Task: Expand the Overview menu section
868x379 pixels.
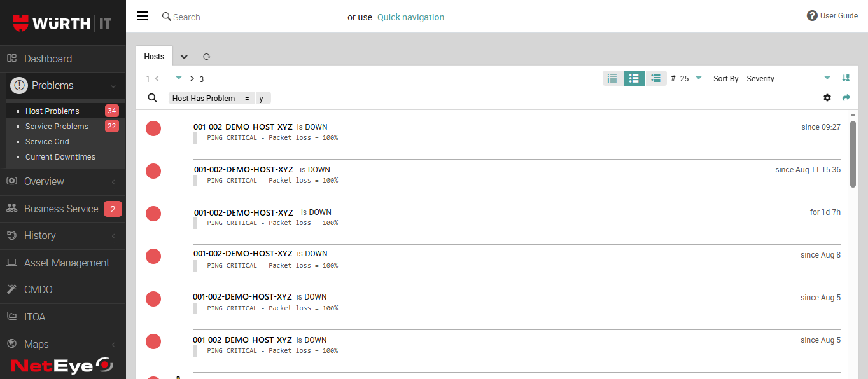Action: tap(113, 182)
